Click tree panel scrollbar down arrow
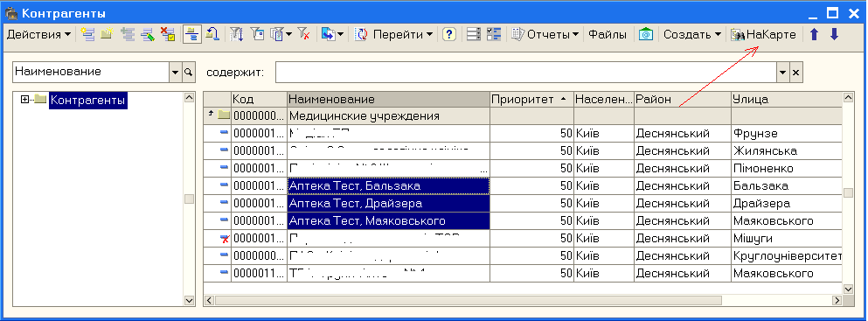This screenshot has height=321, width=868. pos(190,301)
